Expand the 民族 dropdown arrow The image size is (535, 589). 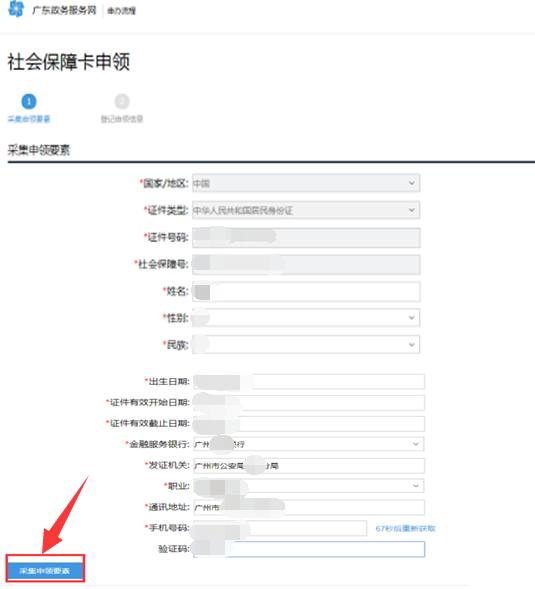coord(411,344)
